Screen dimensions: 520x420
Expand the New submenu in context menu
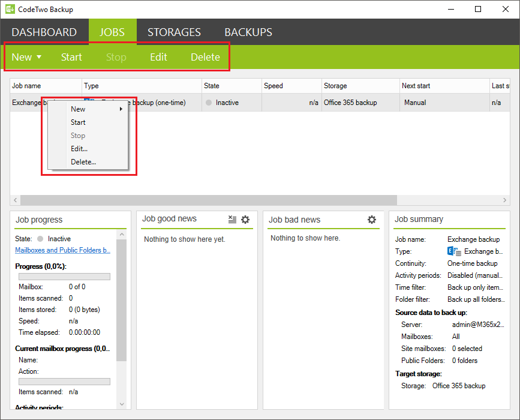click(x=88, y=109)
